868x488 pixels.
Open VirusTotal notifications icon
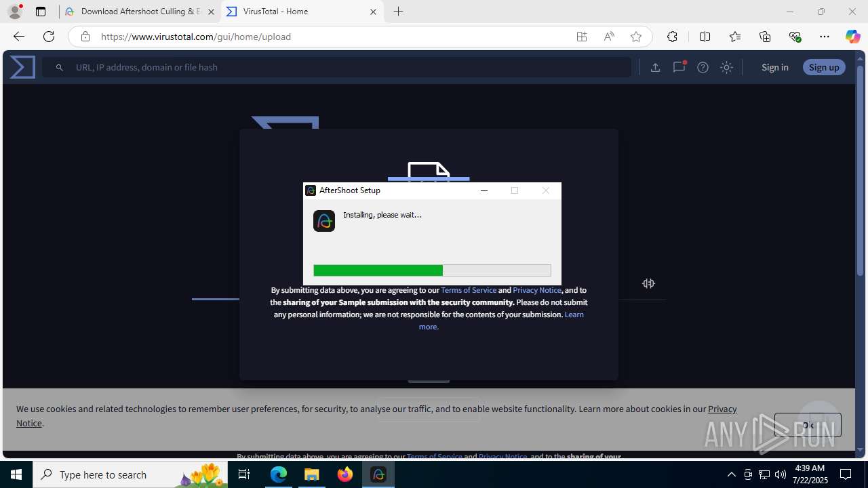tap(679, 66)
